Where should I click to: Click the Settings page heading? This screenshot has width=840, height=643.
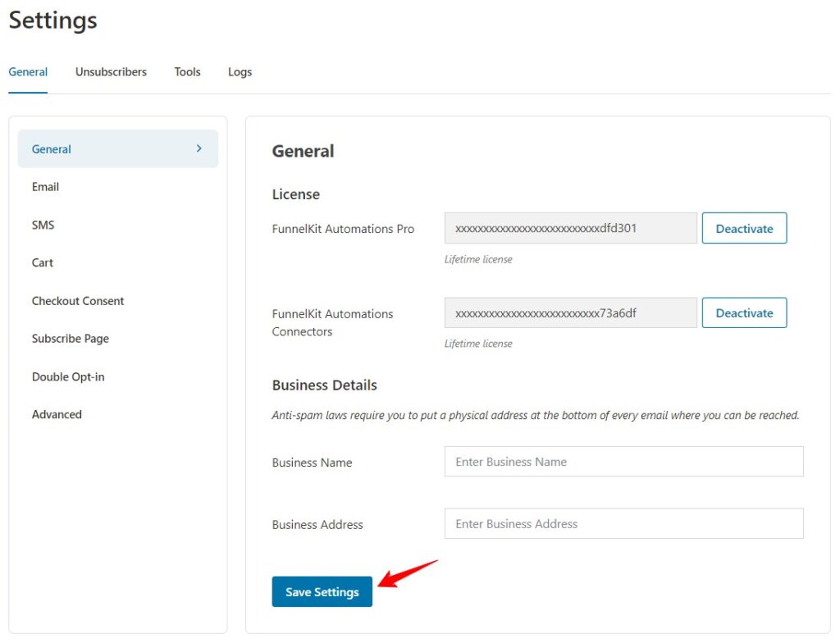coord(53,21)
